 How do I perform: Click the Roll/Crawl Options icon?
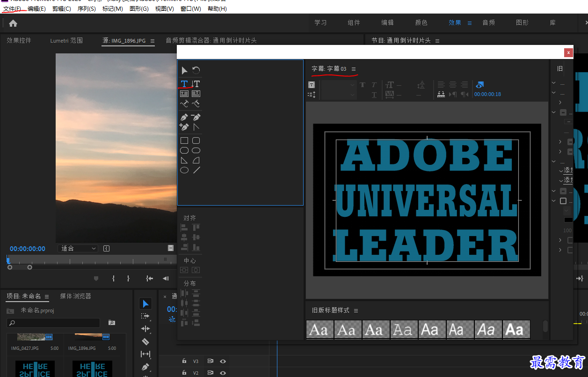click(312, 95)
